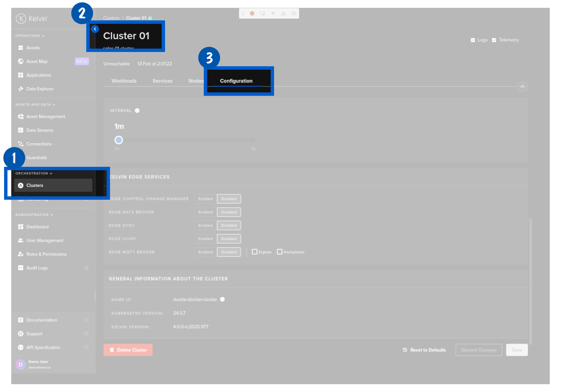Open the Logs viewer for Cluster 01
Viewport: 561px width, 392px height.
tap(479, 40)
